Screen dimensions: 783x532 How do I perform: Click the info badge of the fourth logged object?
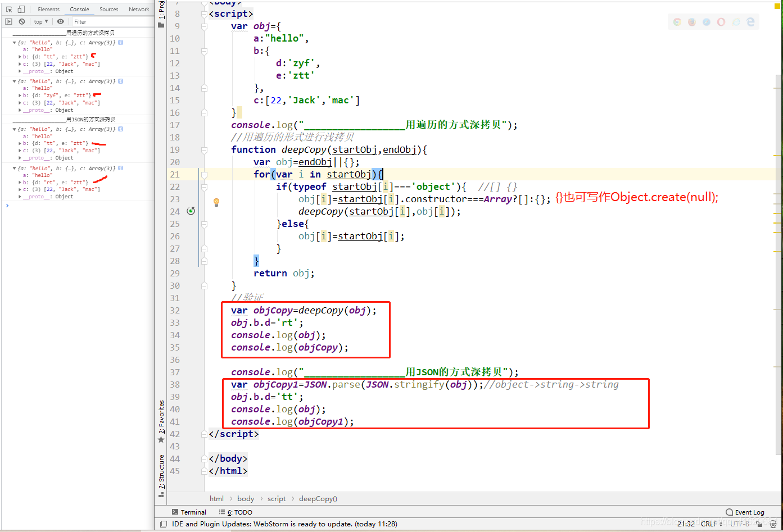tap(121, 169)
